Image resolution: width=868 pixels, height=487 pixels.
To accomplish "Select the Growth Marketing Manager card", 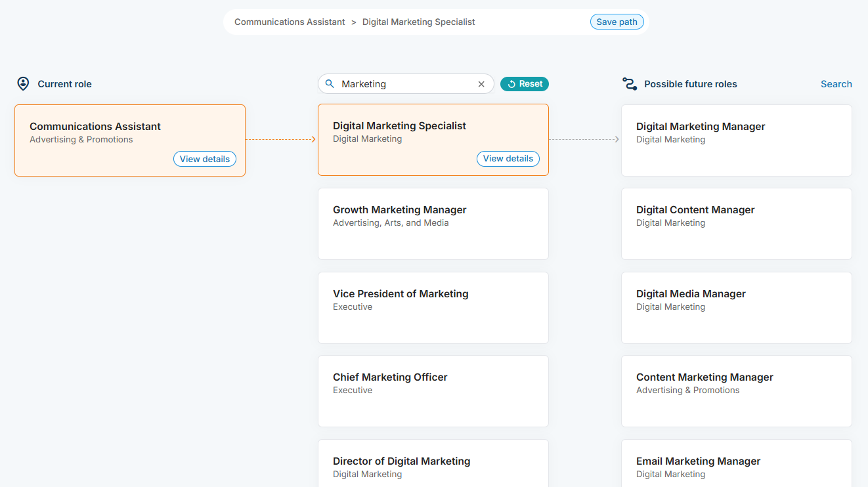I will click(433, 223).
